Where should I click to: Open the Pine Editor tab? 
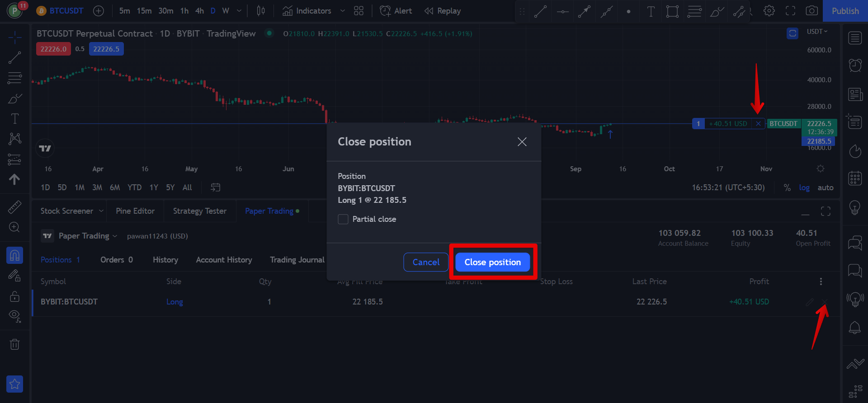135,211
